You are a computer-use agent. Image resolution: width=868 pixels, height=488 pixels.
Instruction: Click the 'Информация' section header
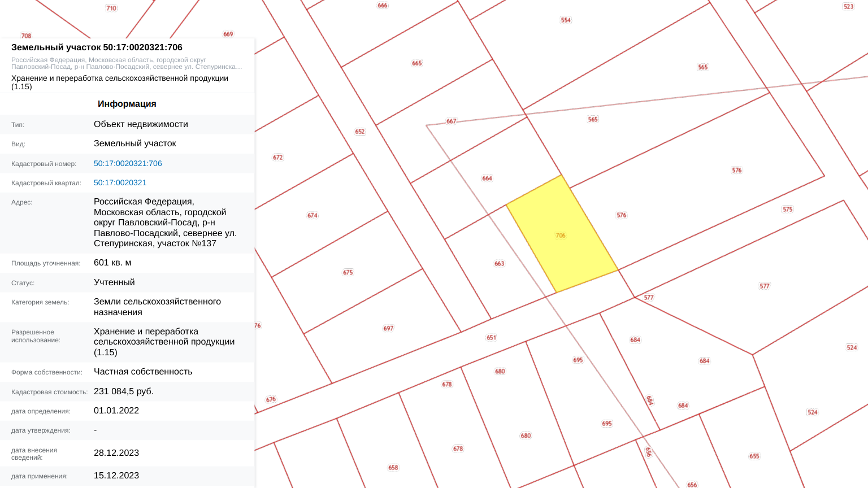(x=127, y=104)
